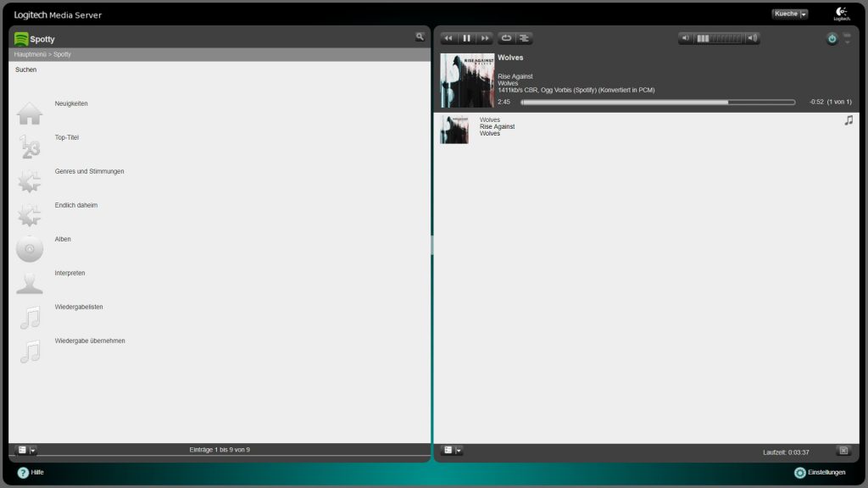Open the Kueche player dropdown
Viewport: 868px width, 488px height.
790,14
